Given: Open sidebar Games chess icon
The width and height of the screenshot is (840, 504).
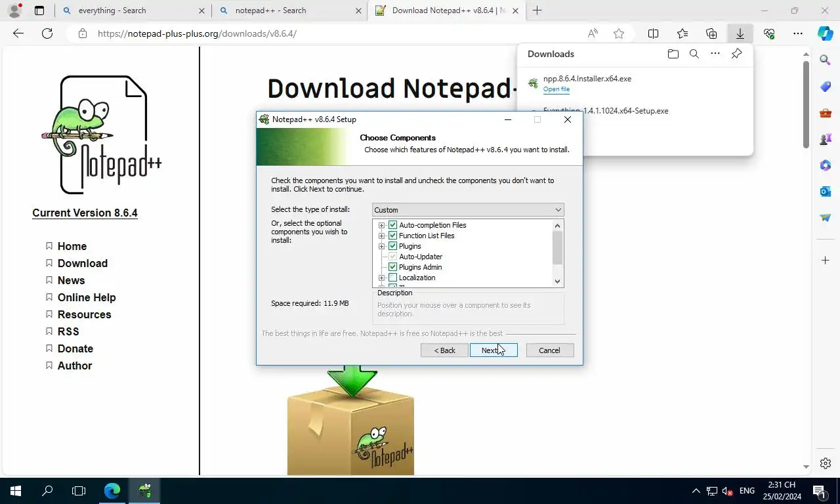Looking at the screenshot, I should point(826,139).
